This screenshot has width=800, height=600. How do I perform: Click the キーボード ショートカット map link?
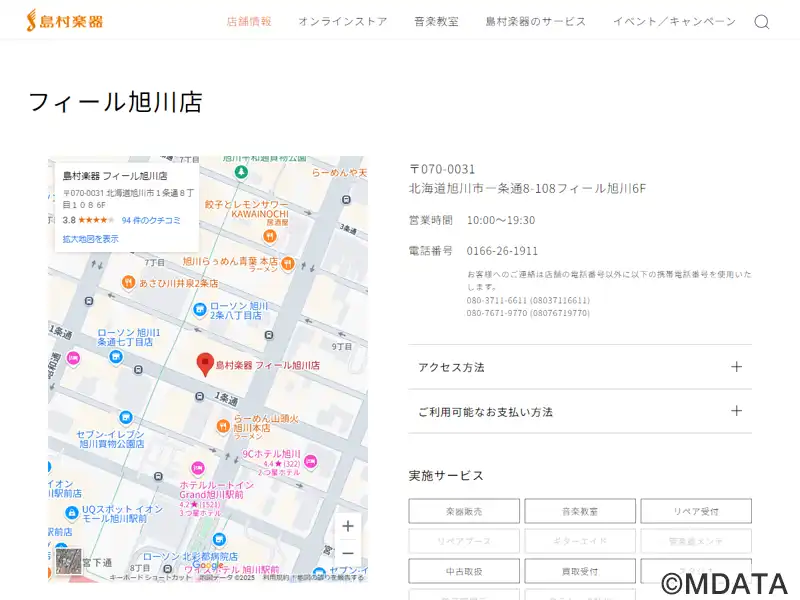[x=151, y=578]
